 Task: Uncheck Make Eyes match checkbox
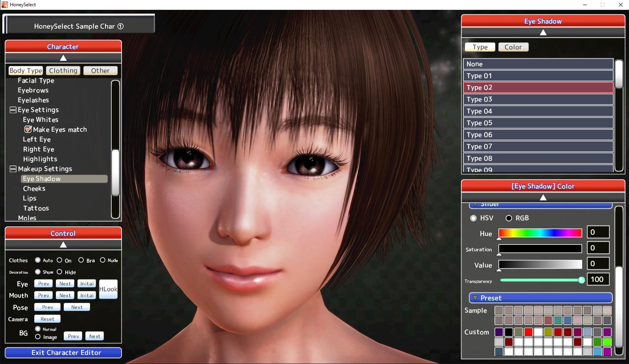pyautogui.click(x=28, y=129)
